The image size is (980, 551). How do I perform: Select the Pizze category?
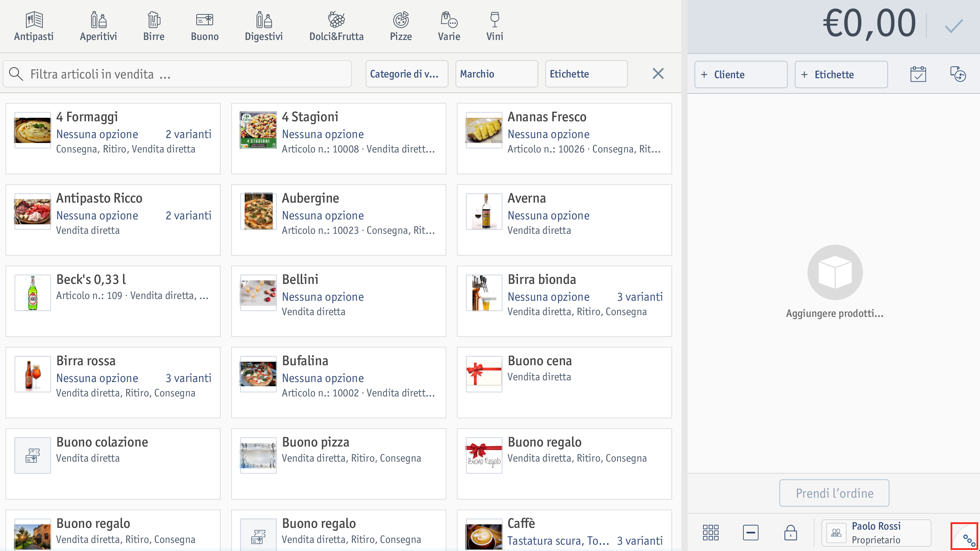point(401,26)
